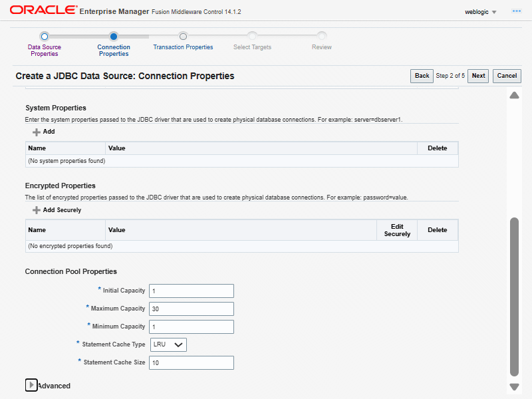Image resolution: width=532 pixels, height=399 pixels.
Task: Open the weblogic user menu
Action: click(x=480, y=12)
